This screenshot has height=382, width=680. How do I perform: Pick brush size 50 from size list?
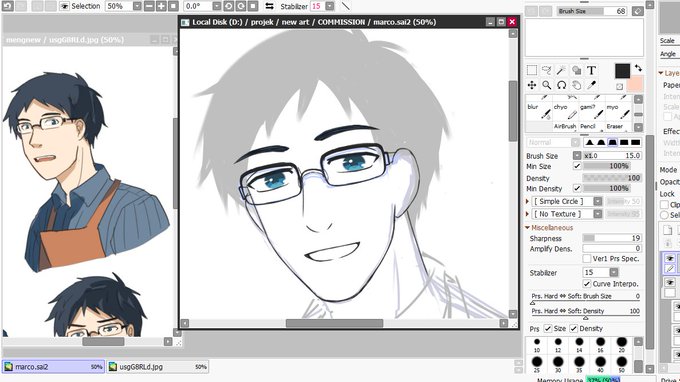[621, 364]
